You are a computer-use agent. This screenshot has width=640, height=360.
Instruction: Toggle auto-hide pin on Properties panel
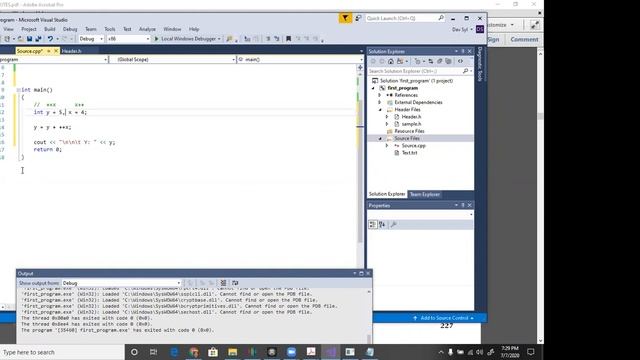coord(463,205)
